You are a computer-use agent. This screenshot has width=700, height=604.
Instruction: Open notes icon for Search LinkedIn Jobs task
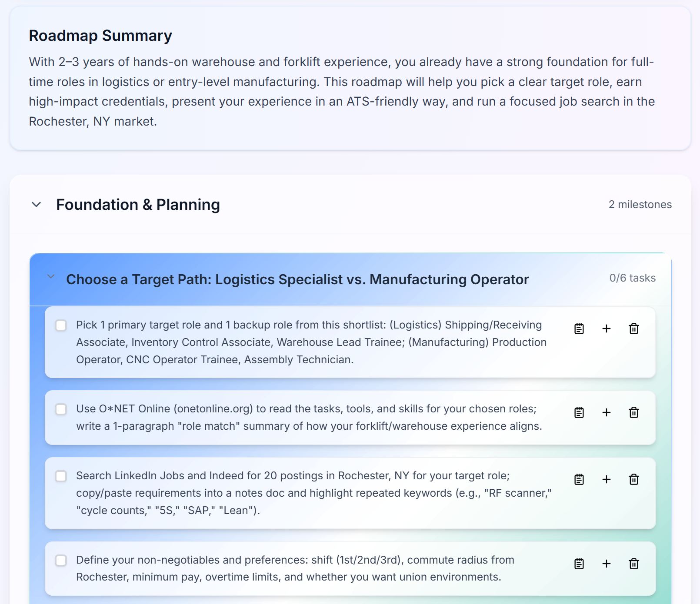(579, 479)
